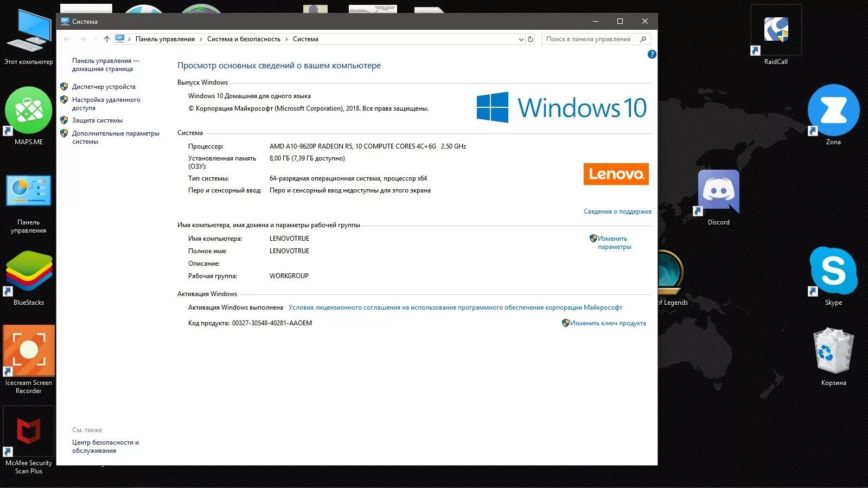The image size is (868, 488).
Task: Open 'Центр безопасности и обслуживания'
Action: click(105, 446)
